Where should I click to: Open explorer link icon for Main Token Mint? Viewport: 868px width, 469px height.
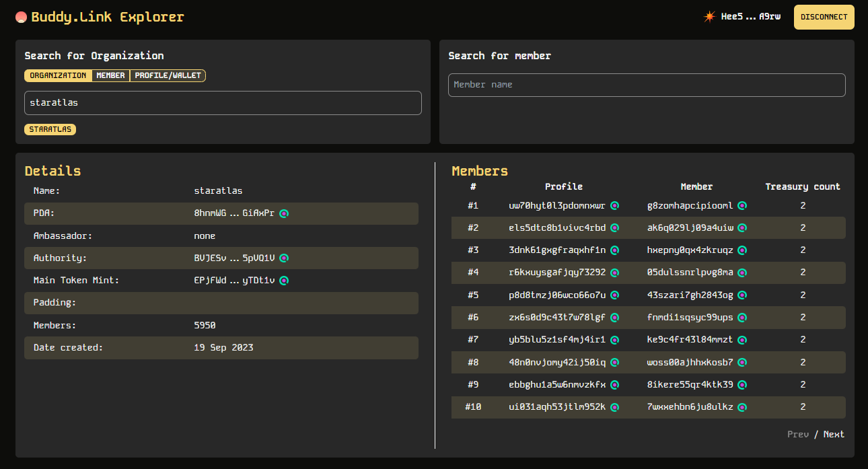tap(284, 280)
